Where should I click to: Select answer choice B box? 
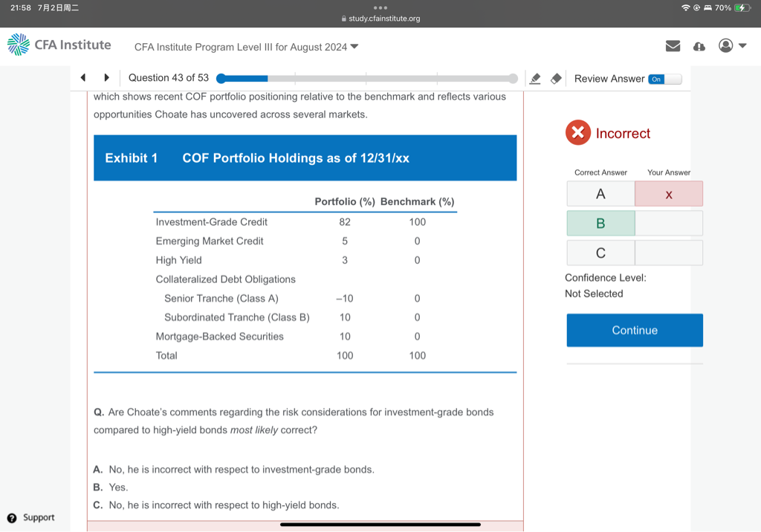(600, 224)
